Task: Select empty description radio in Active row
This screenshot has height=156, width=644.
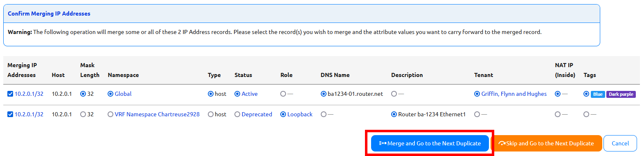Action: coord(394,94)
